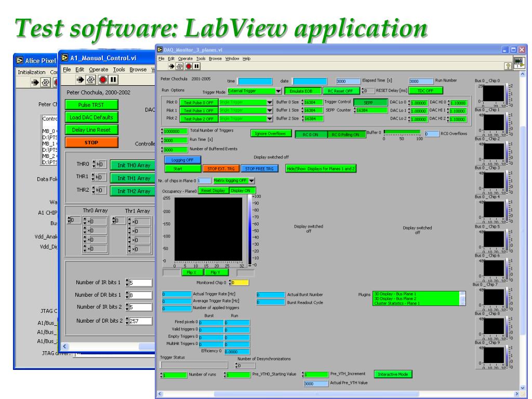The height and width of the screenshot is (399, 532).
Task: Click the Run Number input field
Action: point(421,81)
